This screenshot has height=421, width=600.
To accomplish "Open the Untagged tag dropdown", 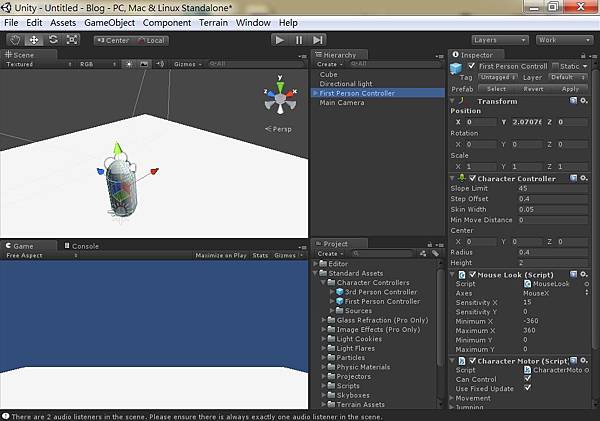I will (497, 77).
